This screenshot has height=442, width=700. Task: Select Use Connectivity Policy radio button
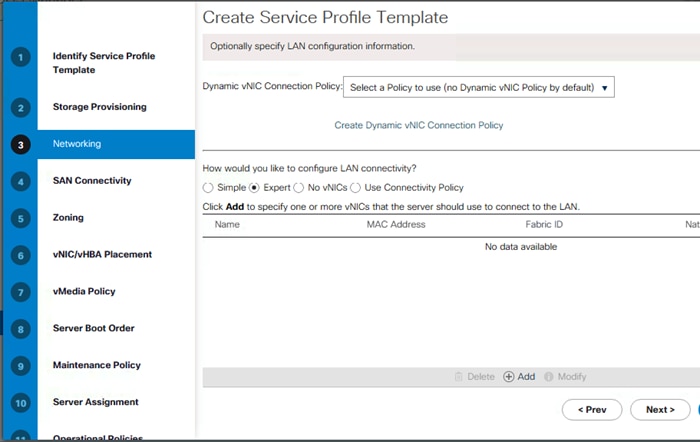(355, 188)
